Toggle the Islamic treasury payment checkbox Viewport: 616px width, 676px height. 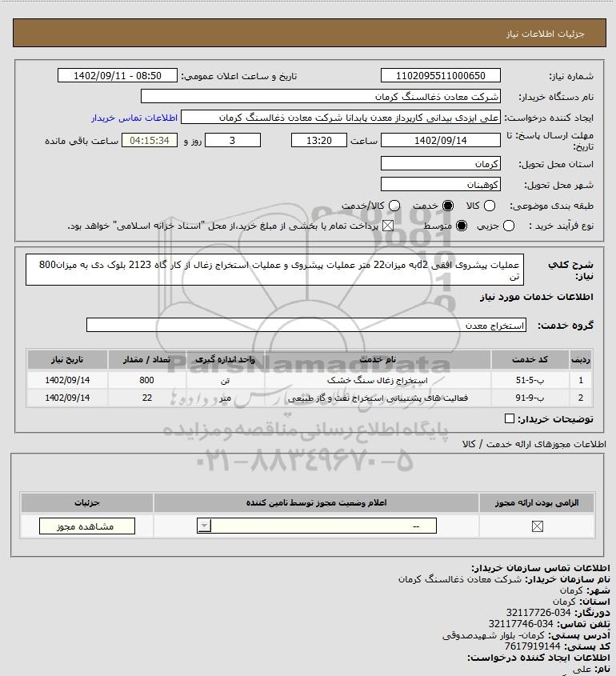click(x=388, y=226)
